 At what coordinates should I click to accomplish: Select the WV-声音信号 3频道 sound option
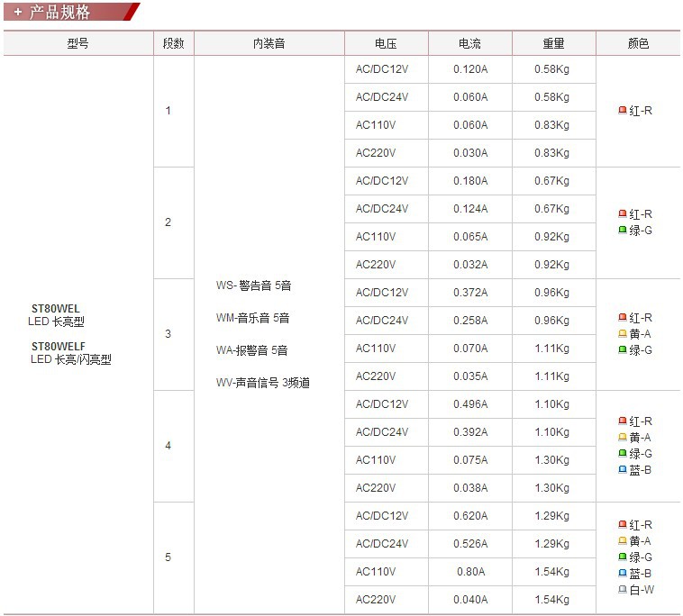click(x=263, y=383)
